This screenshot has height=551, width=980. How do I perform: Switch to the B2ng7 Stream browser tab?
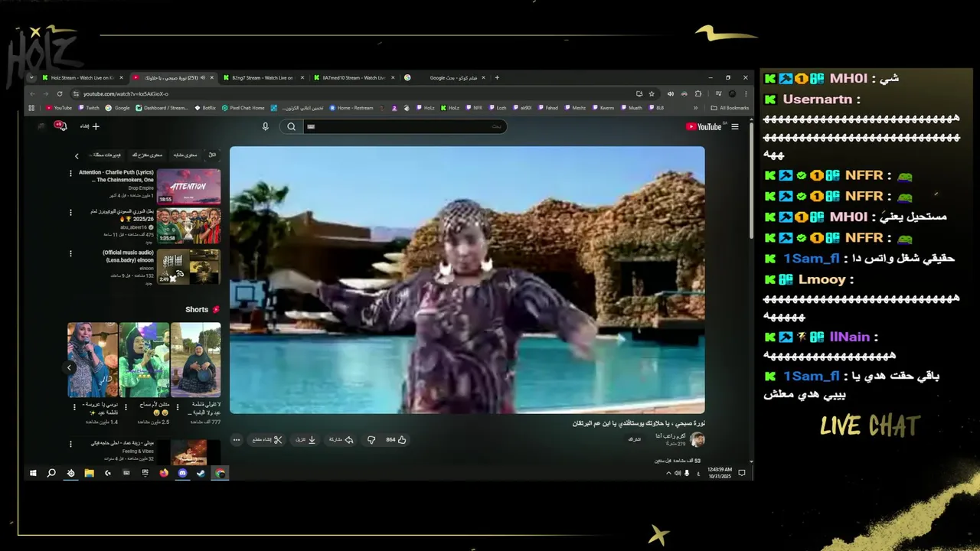[263, 77]
